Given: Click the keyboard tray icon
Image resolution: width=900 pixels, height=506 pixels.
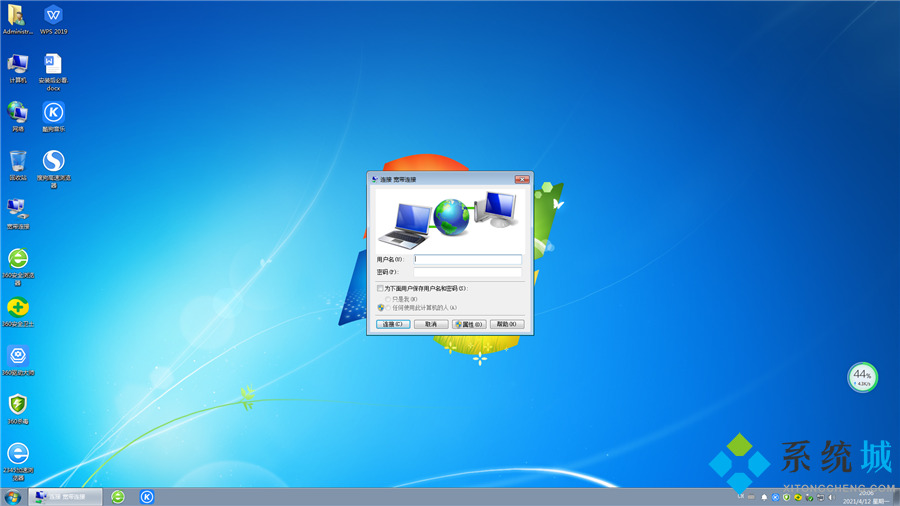Looking at the screenshot, I should (x=751, y=497).
